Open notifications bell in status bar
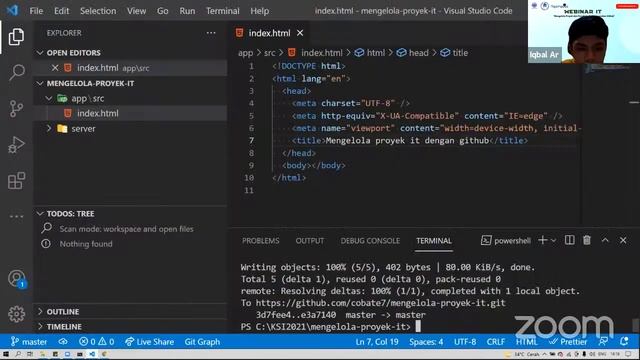Viewport: 640px width, 360px height. (624, 342)
